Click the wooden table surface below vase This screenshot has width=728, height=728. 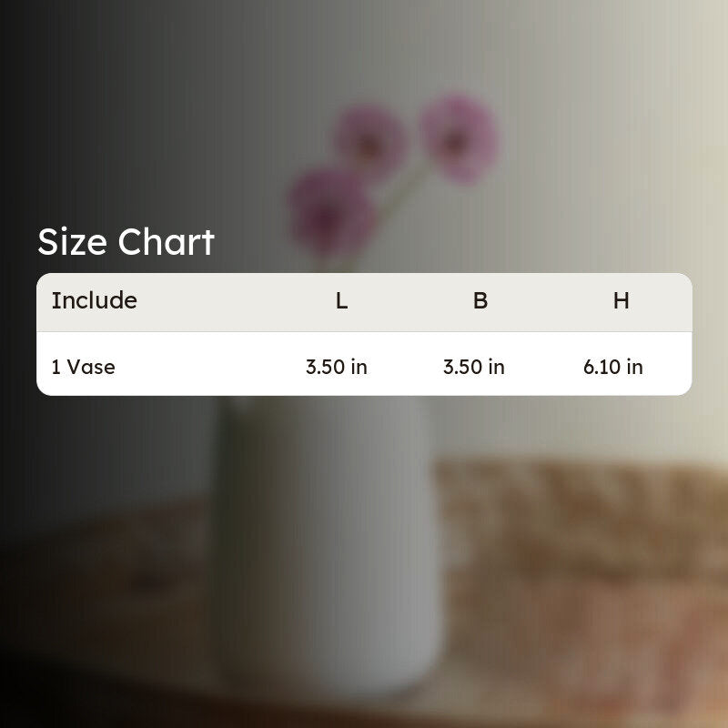click(325, 711)
